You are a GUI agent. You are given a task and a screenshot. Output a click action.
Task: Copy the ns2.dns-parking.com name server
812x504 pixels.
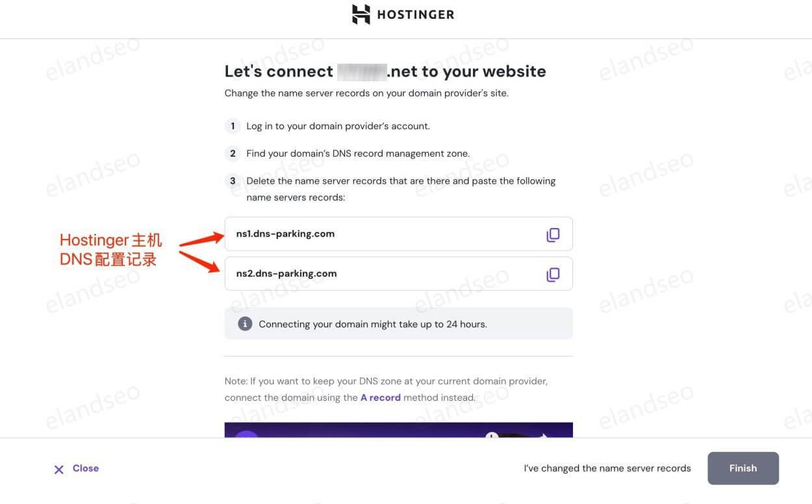click(x=553, y=274)
